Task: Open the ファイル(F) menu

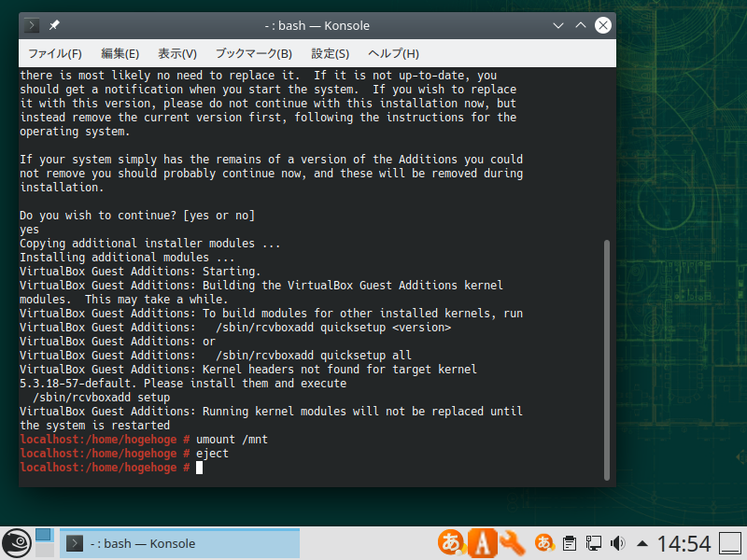Action: [55, 53]
